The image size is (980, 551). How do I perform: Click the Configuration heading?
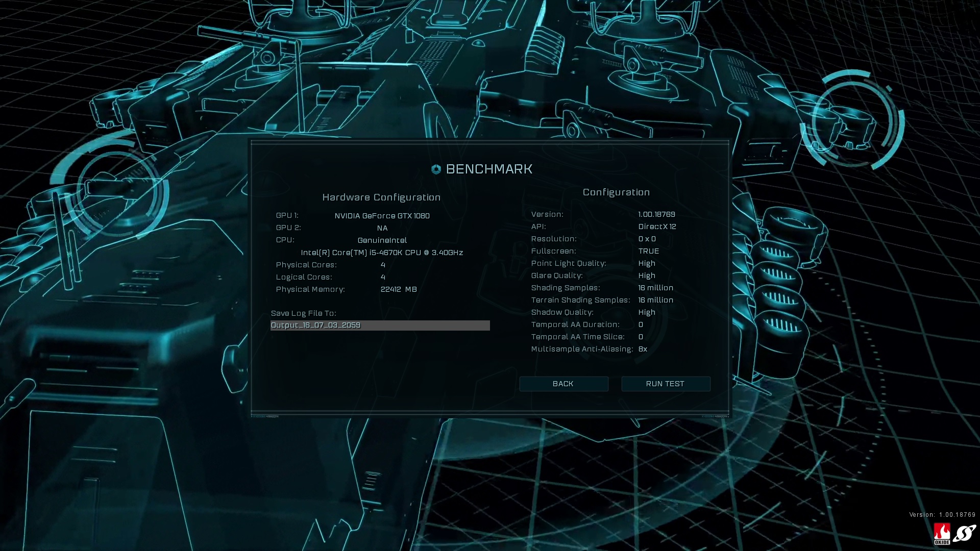point(616,192)
